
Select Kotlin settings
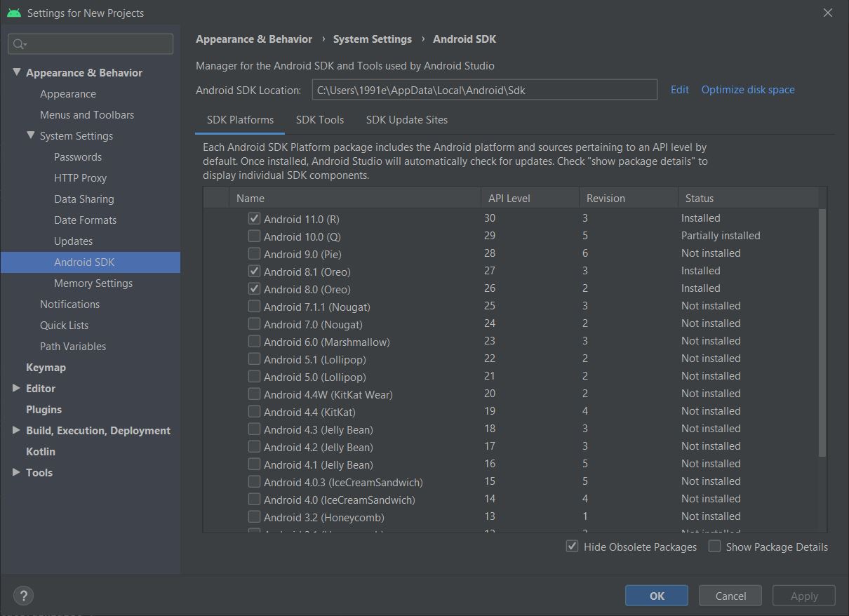(x=41, y=452)
